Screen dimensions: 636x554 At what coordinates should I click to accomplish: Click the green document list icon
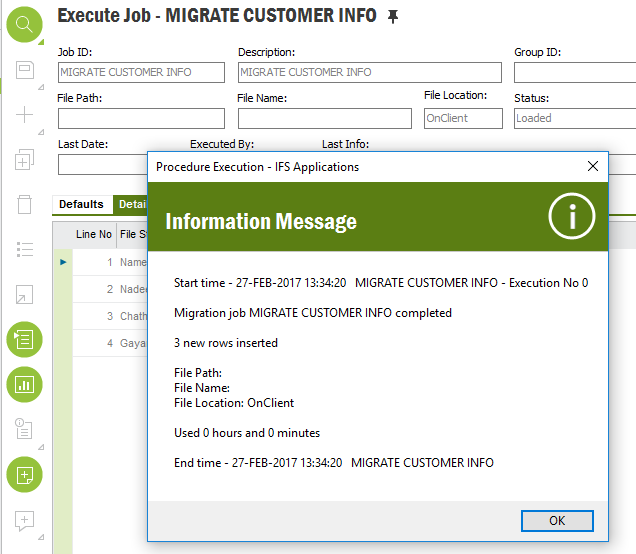point(24,339)
